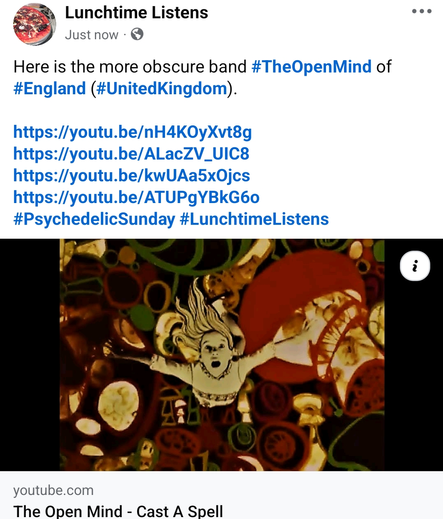Open The Open Mind - Cast A Spell title
Image resolution: width=443 pixels, height=519 pixels.
(118, 511)
